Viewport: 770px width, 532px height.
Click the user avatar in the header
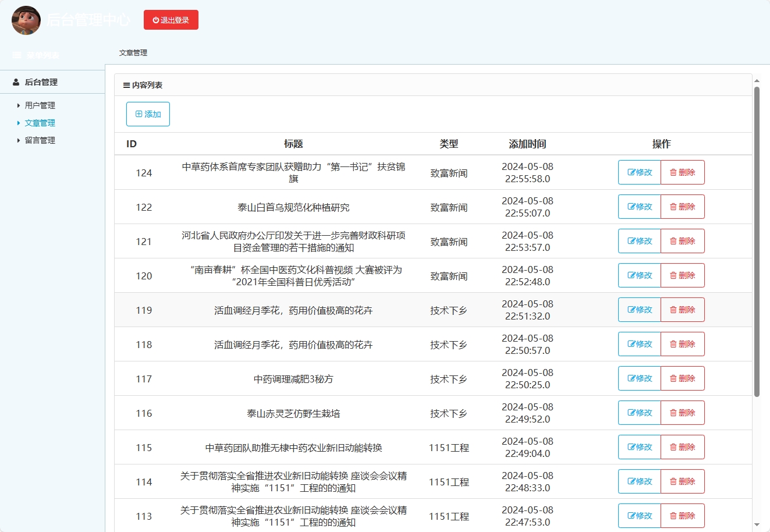(26, 20)
